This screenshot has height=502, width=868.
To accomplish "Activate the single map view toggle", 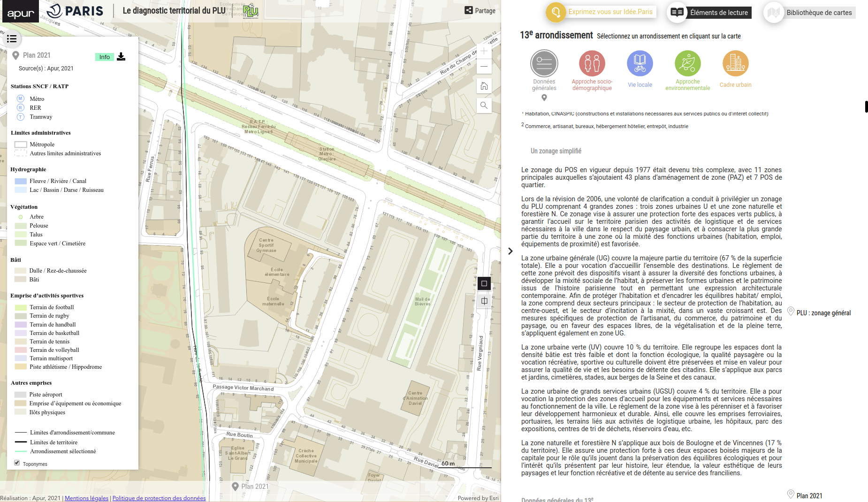I will click(484, 283).
